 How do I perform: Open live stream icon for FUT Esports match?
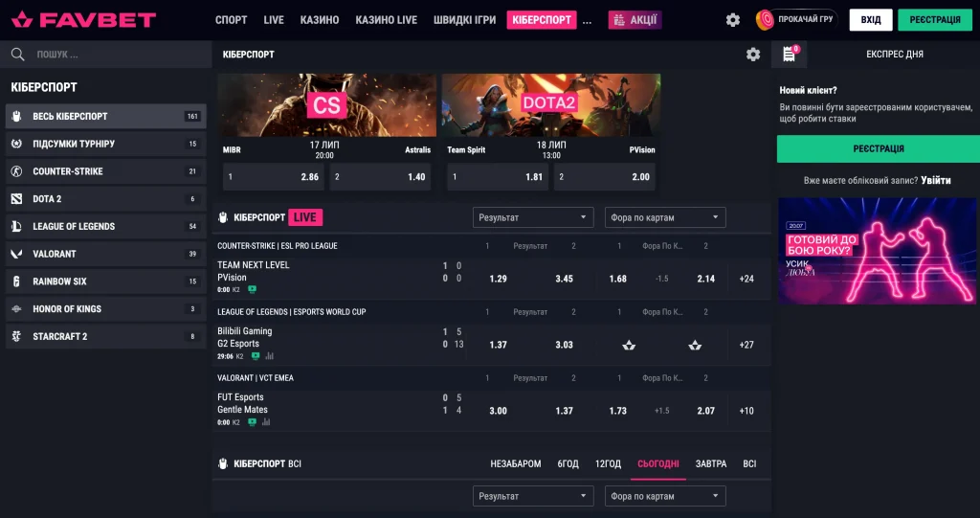[252, 422]
